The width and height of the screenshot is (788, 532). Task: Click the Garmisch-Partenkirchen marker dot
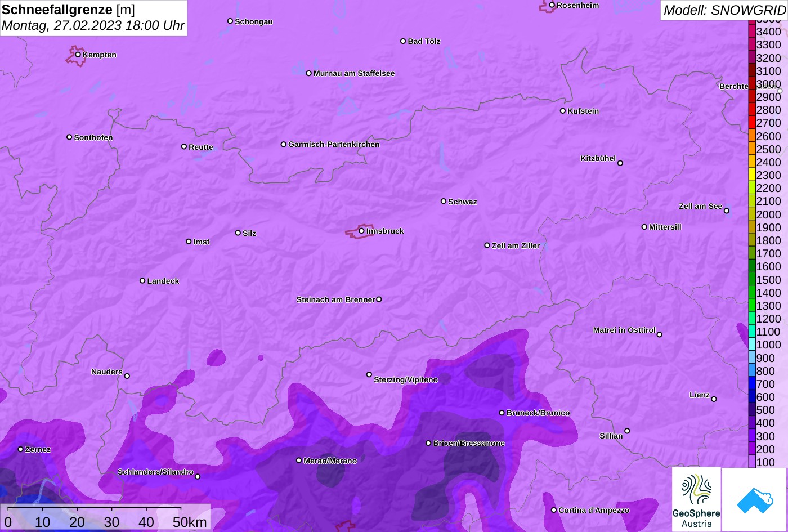[284, 144]
